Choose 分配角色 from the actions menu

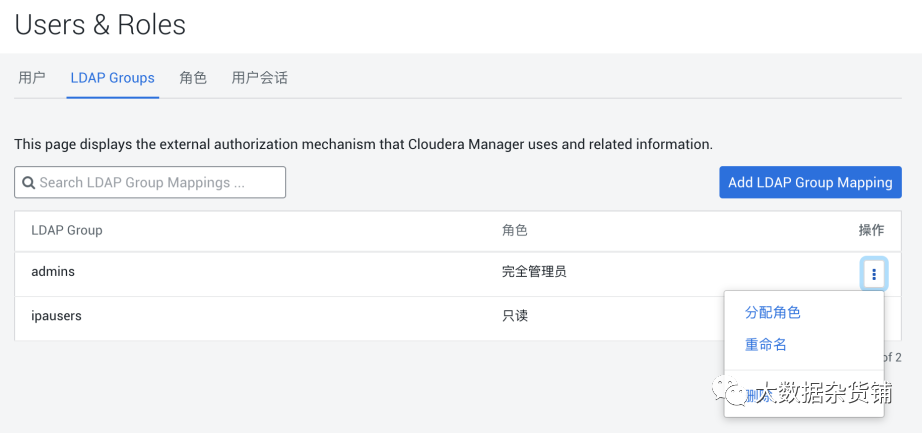pyautogui.click(x=772, y=312)
